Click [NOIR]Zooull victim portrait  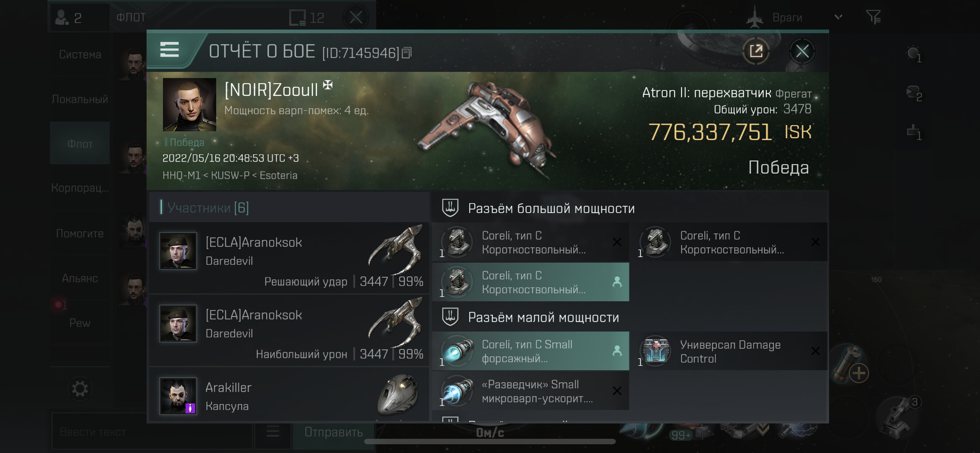click(189, 105)
